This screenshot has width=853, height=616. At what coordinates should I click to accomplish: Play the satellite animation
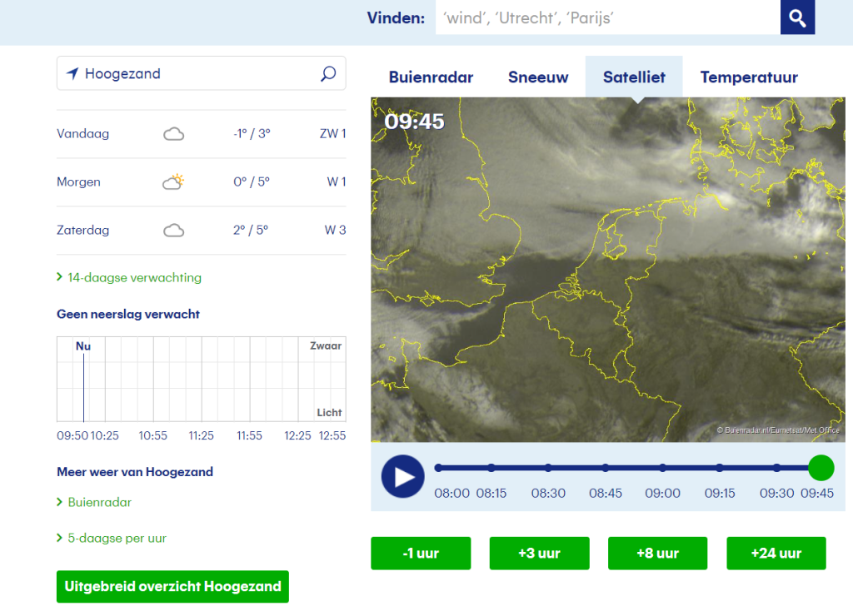pyautogui.click(x=402, y=477)
